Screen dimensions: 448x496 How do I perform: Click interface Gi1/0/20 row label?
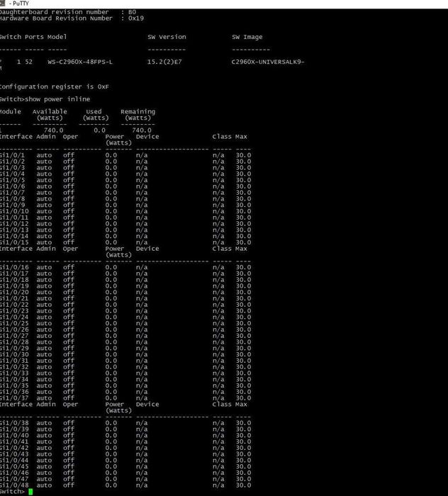coord(14,292)
